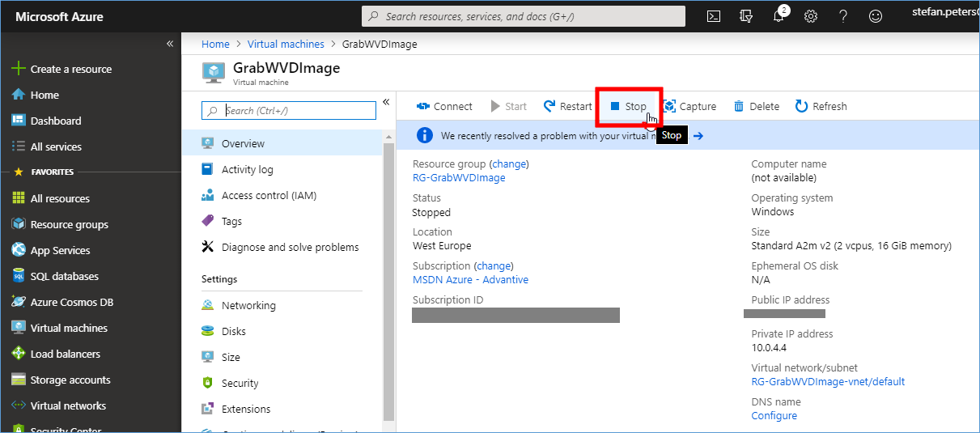980x433 pixels.
Task: Focus the top search resources box
Action: 524,16
